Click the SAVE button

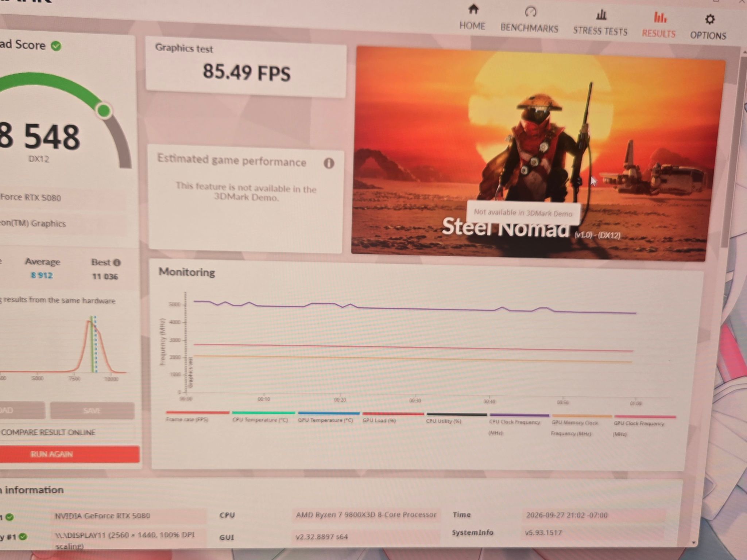pyautogui.click(x=92, y=411)
